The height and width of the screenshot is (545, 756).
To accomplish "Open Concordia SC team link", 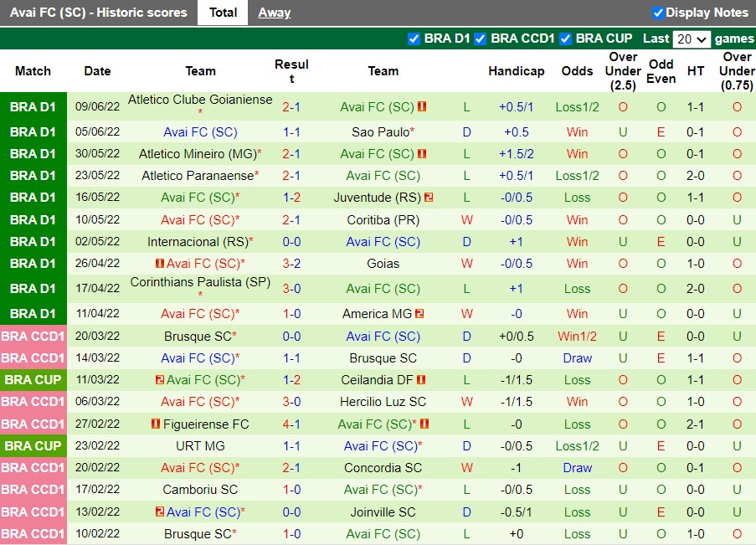I will pos(383,468).
